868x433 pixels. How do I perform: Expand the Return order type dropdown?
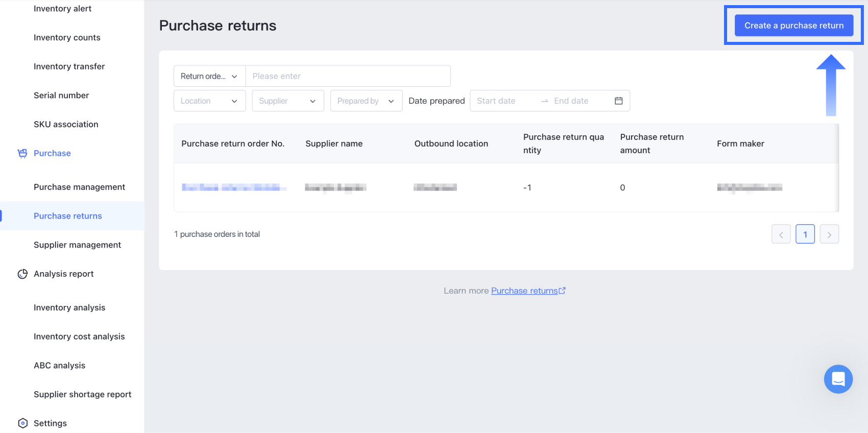tap(209, 76)
